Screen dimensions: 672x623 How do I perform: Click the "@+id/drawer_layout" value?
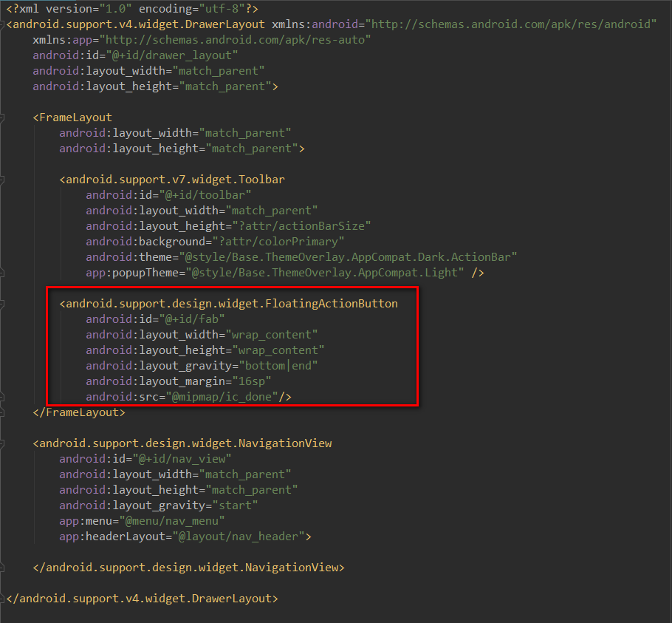coord(172,55)
